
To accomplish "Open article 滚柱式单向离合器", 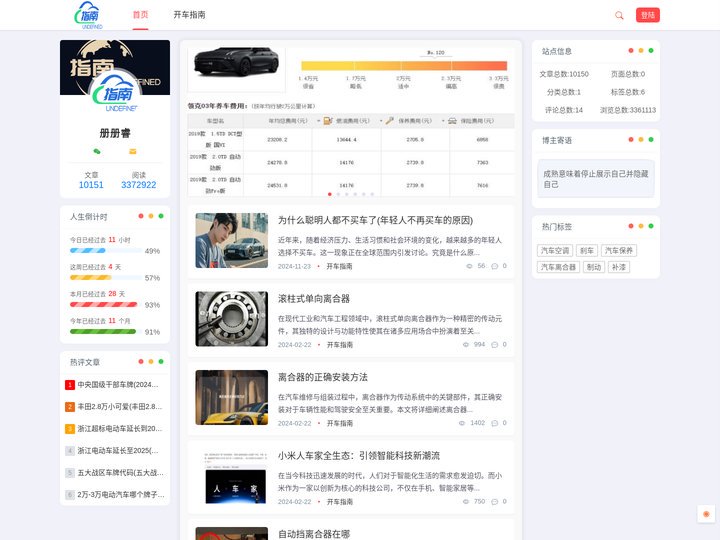I will click(314, 299).
